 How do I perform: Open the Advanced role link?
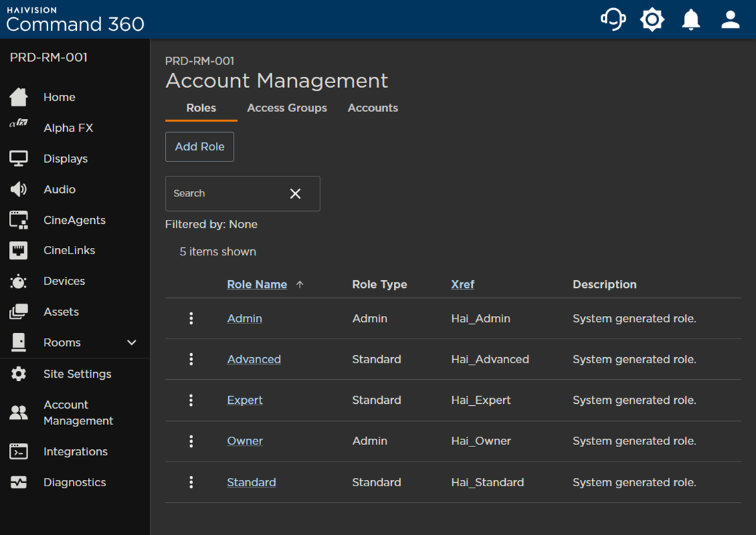(254, 359)
